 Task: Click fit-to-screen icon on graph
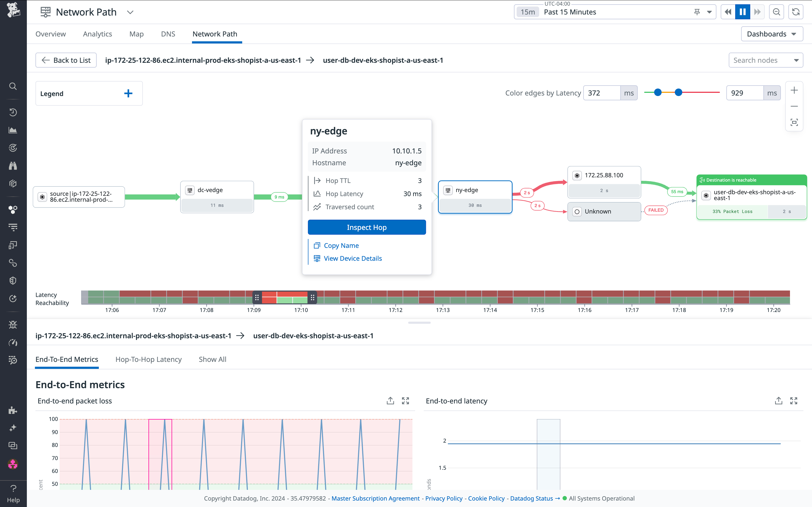(794, 122)
